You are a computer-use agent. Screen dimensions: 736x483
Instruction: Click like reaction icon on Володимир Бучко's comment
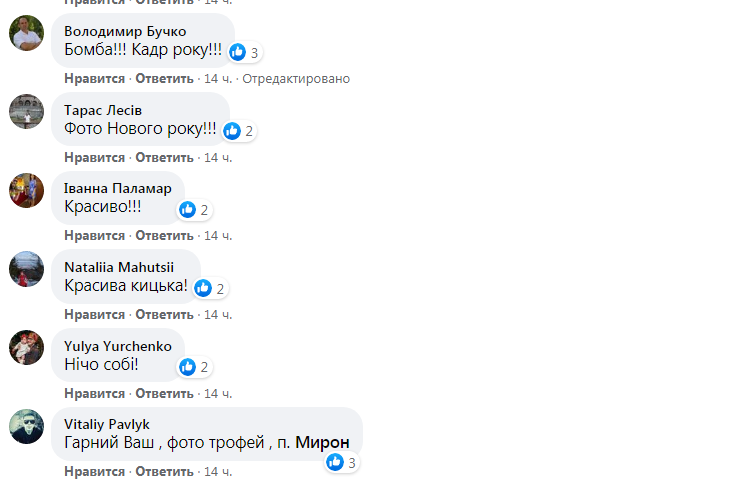click(x=238, y=52)
